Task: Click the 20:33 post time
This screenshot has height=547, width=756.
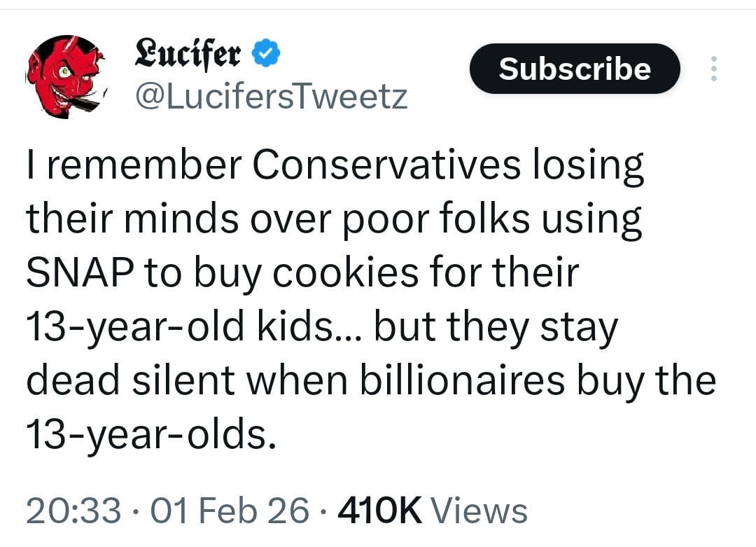Action: (73, 510)
